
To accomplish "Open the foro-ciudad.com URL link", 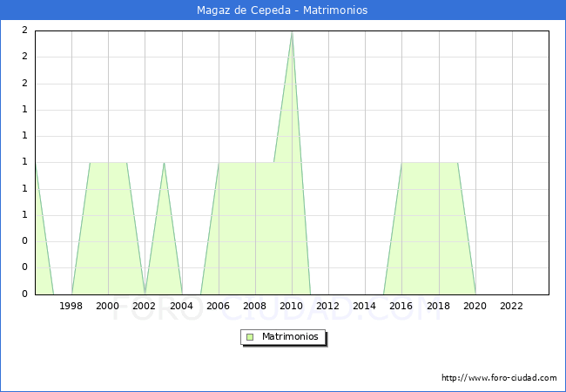I will click(x=499, y=378).
